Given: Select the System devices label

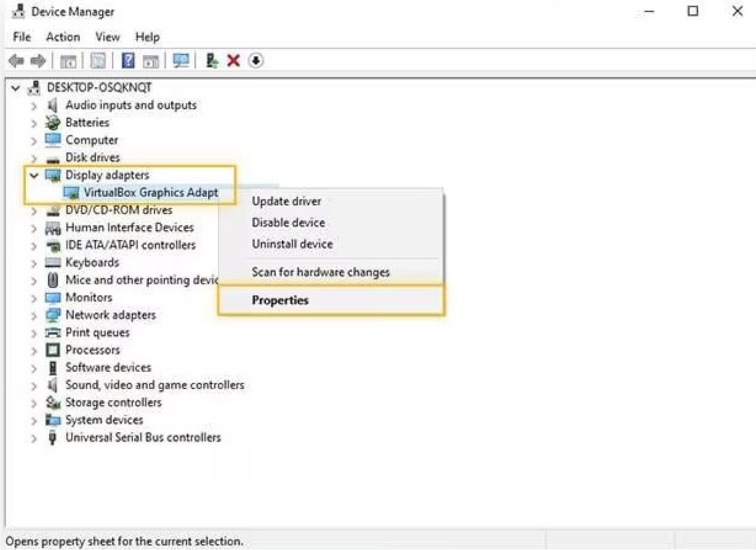Looking at the screenshot, I should [104, 420].
